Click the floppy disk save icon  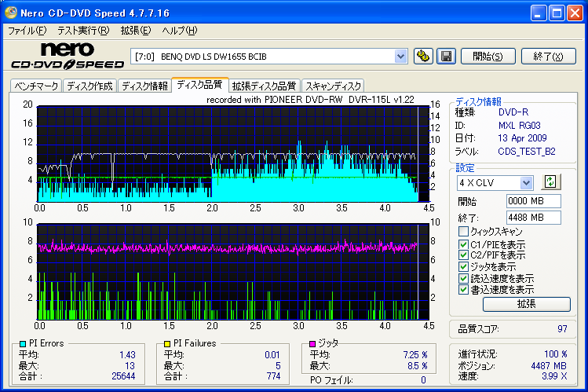446,57
